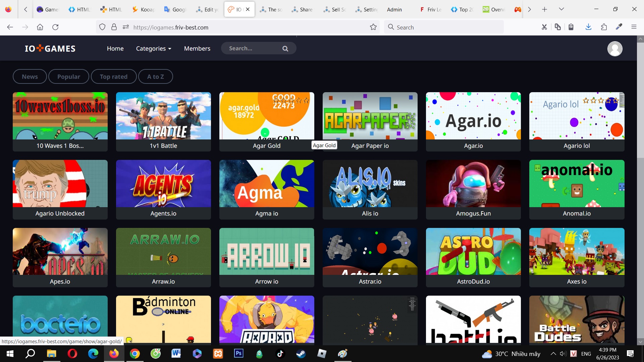
Task: Open the list all tabs dropdown
Action: coord(561,9)
